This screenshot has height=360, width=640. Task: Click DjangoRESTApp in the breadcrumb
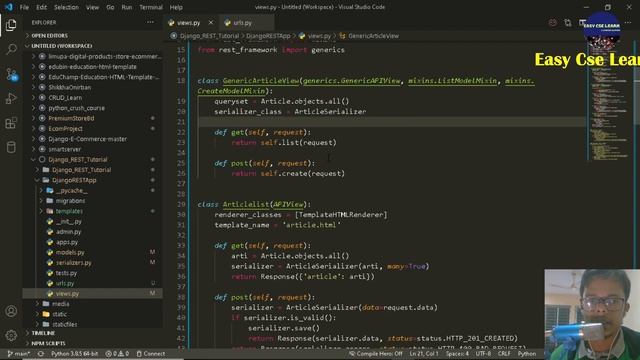[x=268, y=36]
